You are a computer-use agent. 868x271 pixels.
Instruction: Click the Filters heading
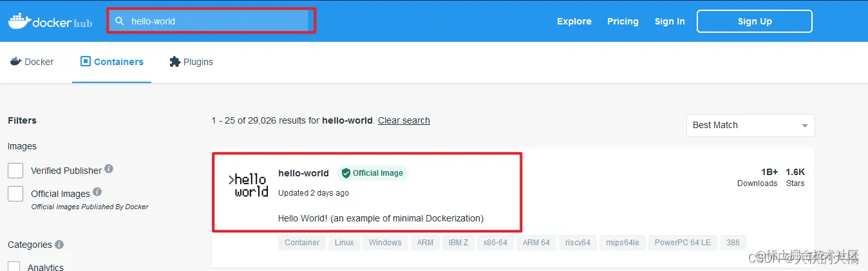click(x=22, y=120)
